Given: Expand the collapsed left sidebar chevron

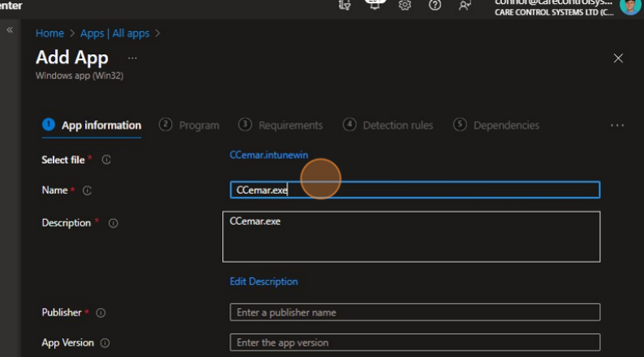Looking at the screenshot, I should pyautogui.click(x=10, y=30).
